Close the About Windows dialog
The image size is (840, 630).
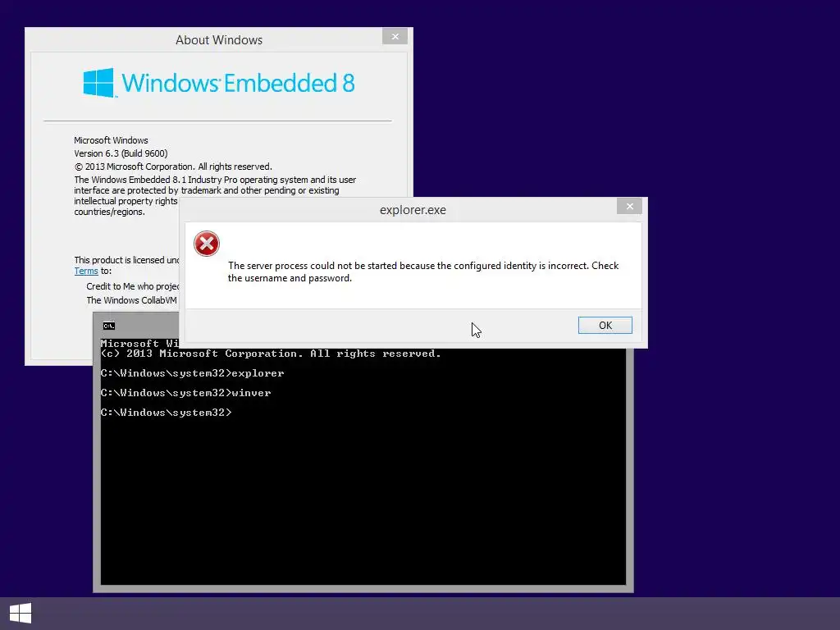(395, 36)
